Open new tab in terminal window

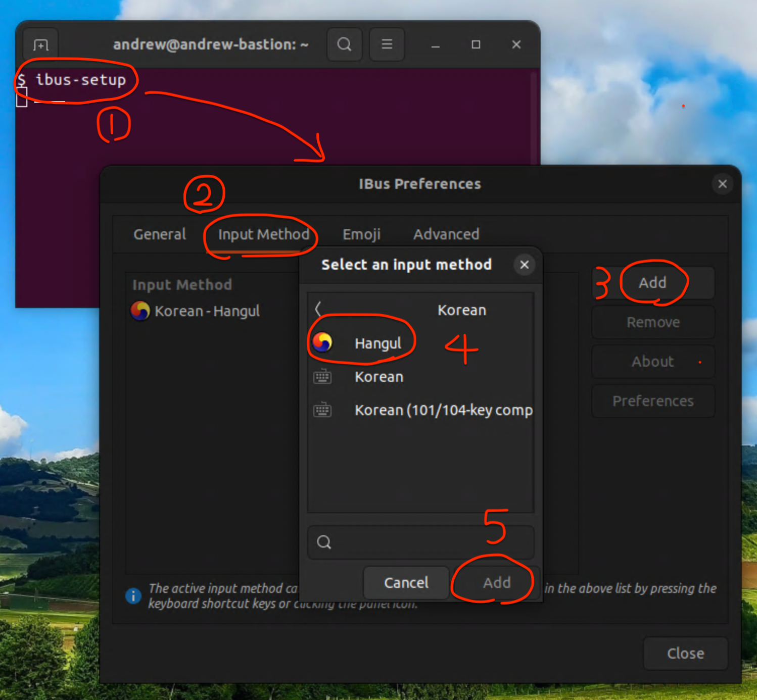41,45
